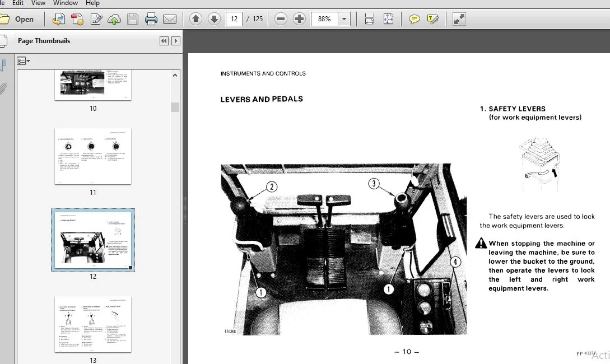The height and width of the screenshot is (364, 610).
Task: Go to previous page arrow
Action: 195,18
